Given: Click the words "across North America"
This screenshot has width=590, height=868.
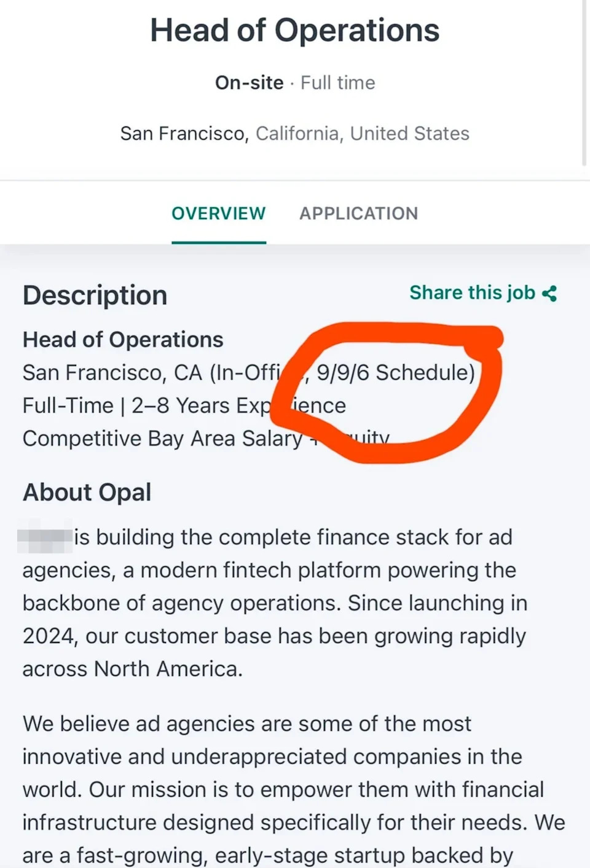Looking at the screenshot, I should click(132, 669).
